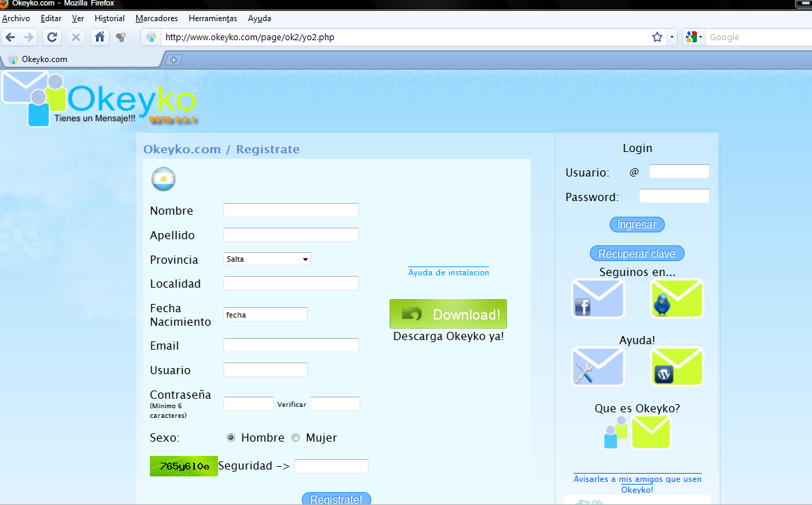
Task: Click the paw extension icon beside Home
Action: click(121, 37)
